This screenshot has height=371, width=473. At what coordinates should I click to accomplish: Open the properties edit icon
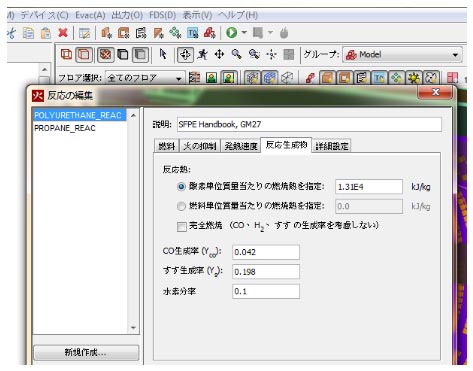85,33
